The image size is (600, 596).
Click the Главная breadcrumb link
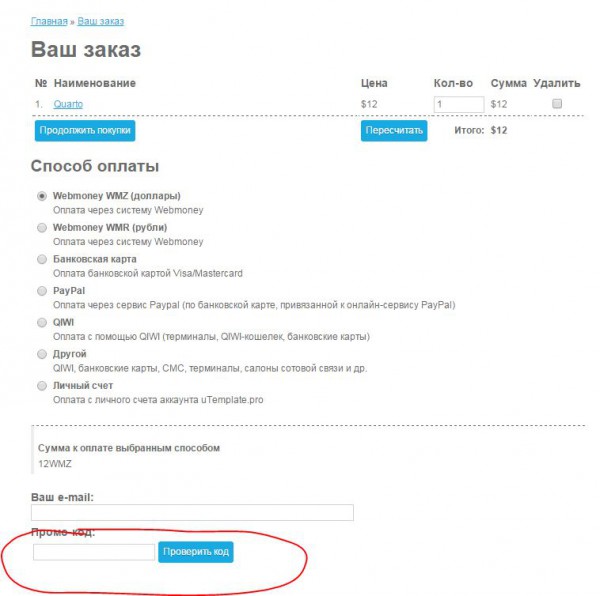point(49,21)
